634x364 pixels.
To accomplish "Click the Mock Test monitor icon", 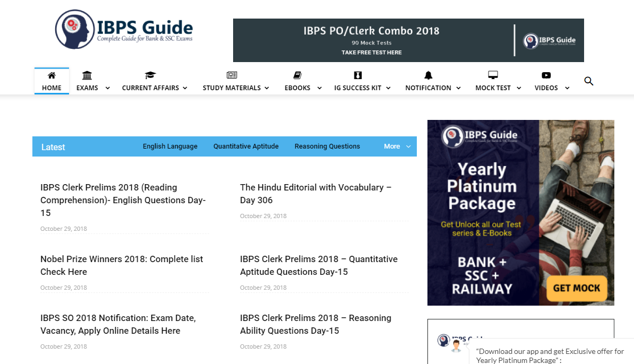I will click(x=493, y=75).
